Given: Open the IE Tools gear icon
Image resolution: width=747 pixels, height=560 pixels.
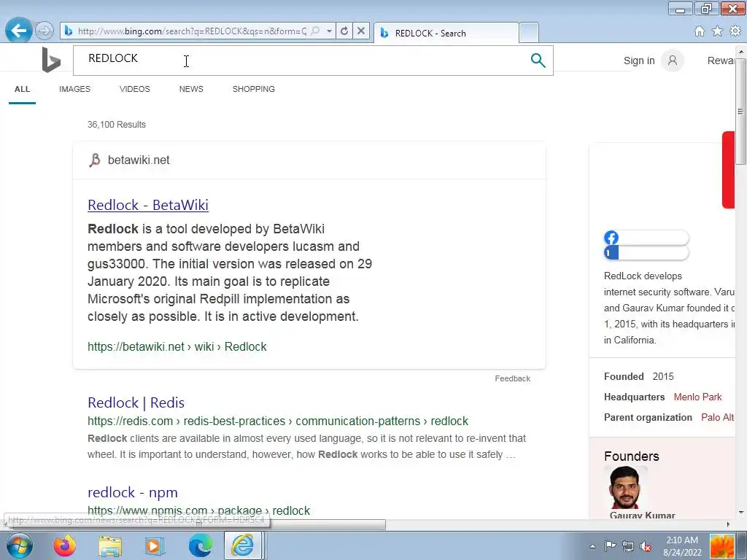Looking at the screenshot, I should click(735, 31).
